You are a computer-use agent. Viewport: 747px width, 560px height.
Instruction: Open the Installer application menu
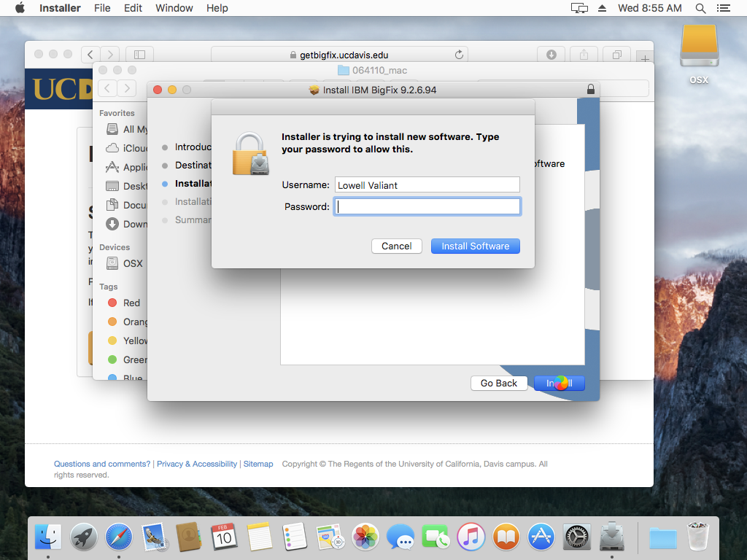[x=60, y=8]
